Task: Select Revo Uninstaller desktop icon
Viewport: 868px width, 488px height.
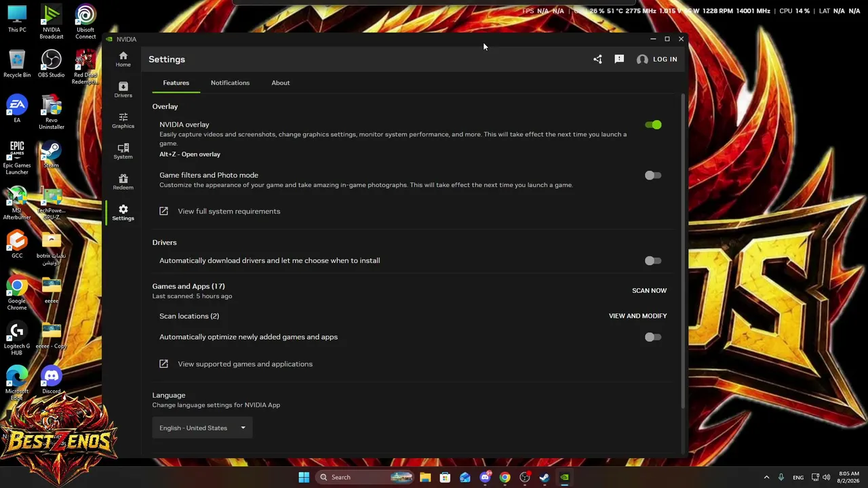Action: pyautogui.click(x=52, y=113)
